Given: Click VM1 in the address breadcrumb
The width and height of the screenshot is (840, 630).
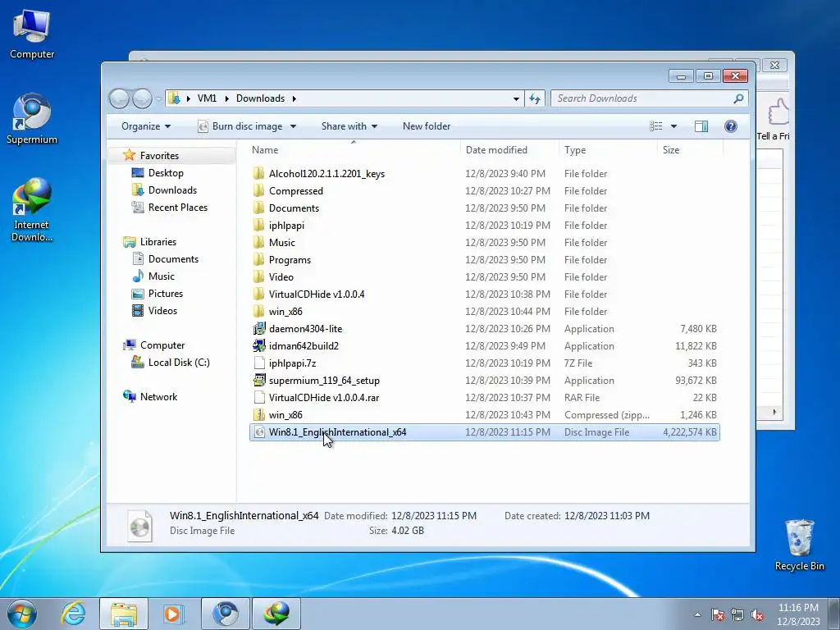Looking at the screenshot, I should pyautogui.click(x=208, y=98).
